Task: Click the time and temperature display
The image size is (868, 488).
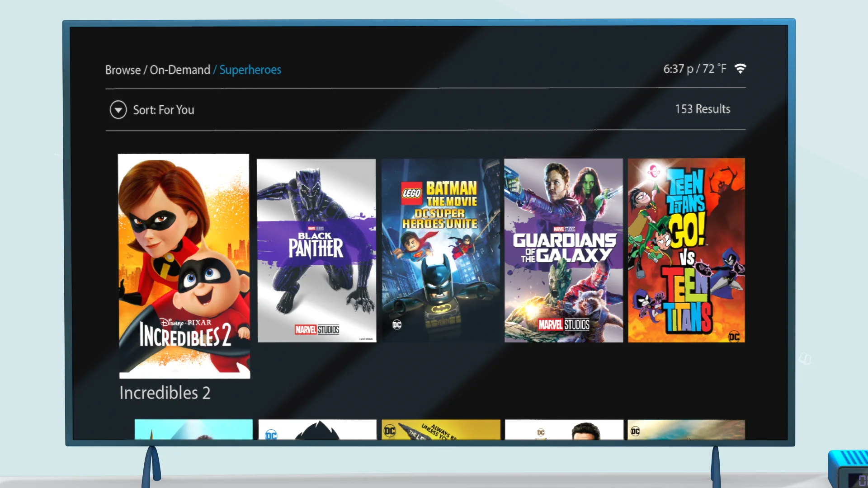Action: 695,68
